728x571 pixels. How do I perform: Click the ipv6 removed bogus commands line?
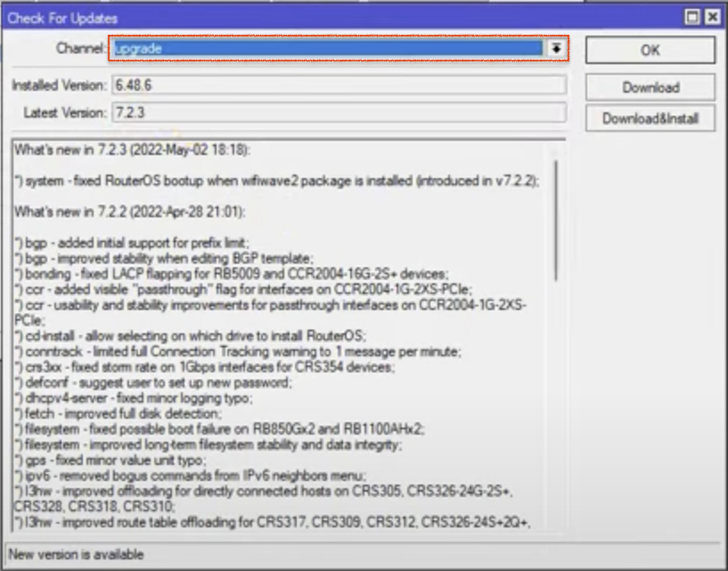(x=191, y=476)
